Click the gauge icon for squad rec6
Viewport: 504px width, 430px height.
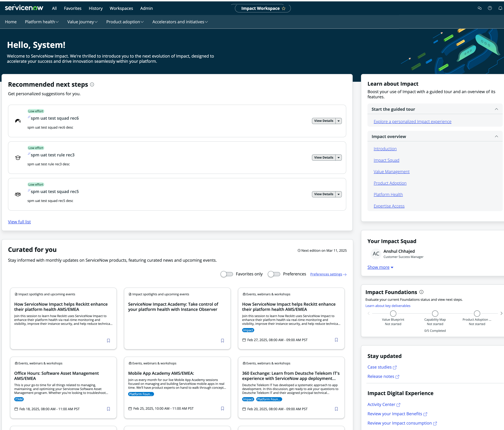point(18,121)
